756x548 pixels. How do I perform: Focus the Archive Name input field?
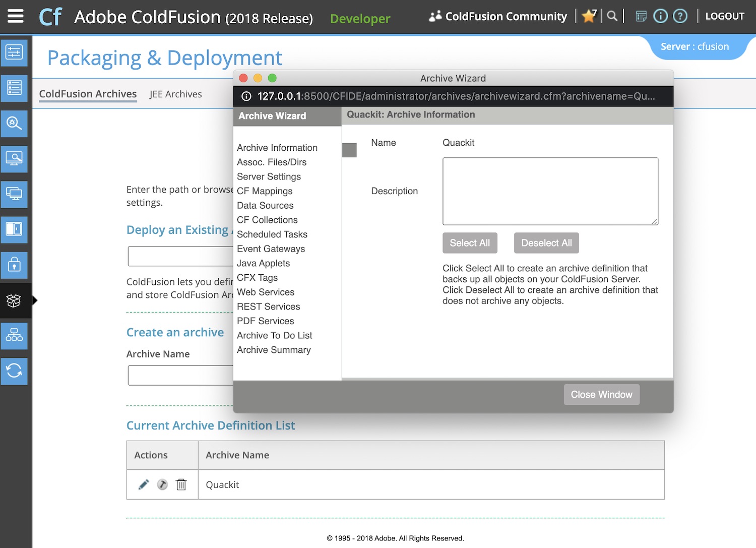click(x=180, y=376)
